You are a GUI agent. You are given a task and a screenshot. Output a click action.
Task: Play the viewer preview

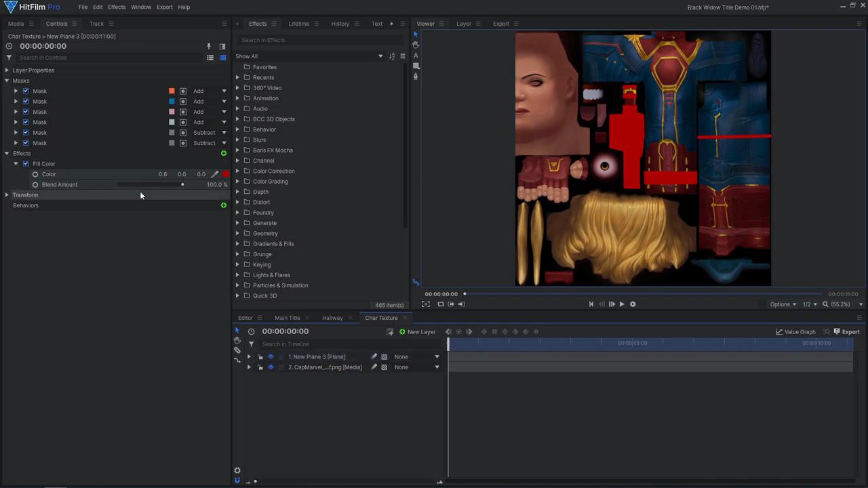tap(622, 304)
